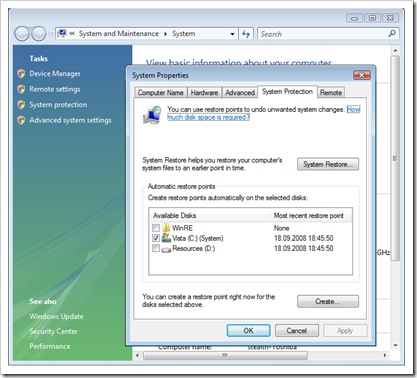
Task: Switch to the Computer Name tab
Action: tap(161, 93)
